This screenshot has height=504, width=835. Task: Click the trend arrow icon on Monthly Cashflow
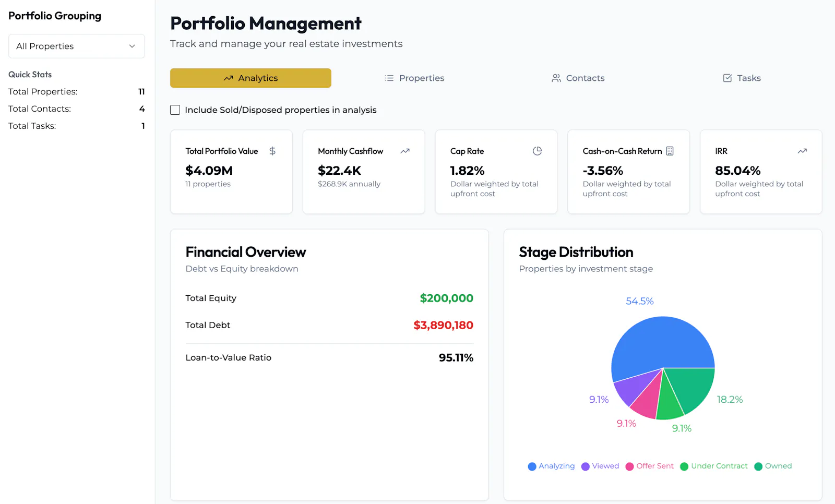405,151
